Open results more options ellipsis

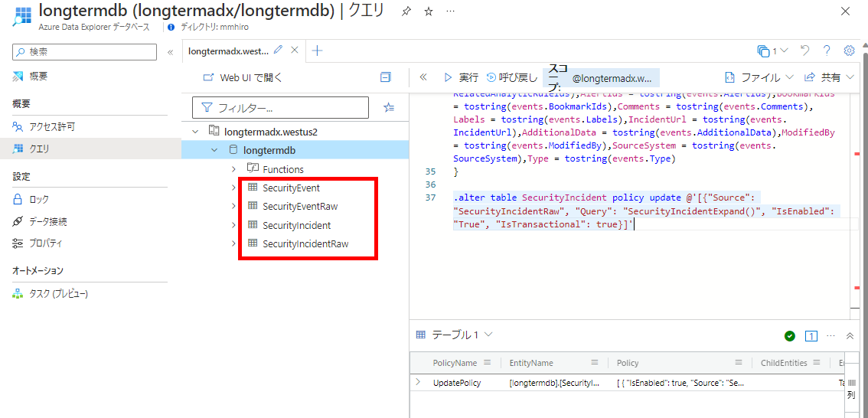[830, 335]
